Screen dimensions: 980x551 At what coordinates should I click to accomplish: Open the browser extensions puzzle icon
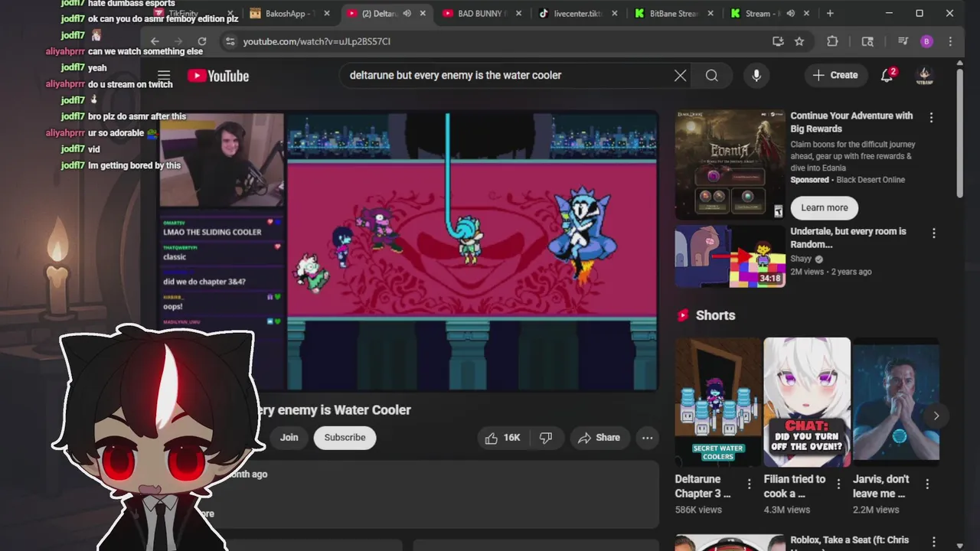coord(832,41)
